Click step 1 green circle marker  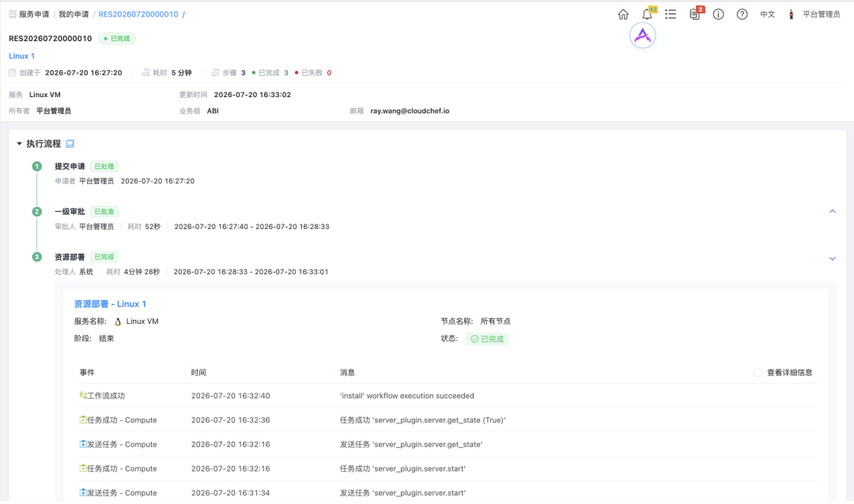point(36,167)
